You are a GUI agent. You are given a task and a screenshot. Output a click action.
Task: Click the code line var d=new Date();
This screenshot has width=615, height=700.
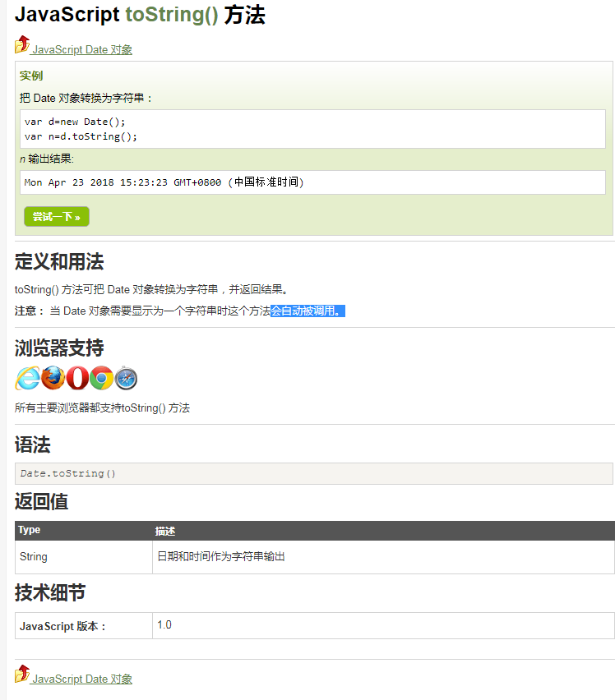click(75, 122)
